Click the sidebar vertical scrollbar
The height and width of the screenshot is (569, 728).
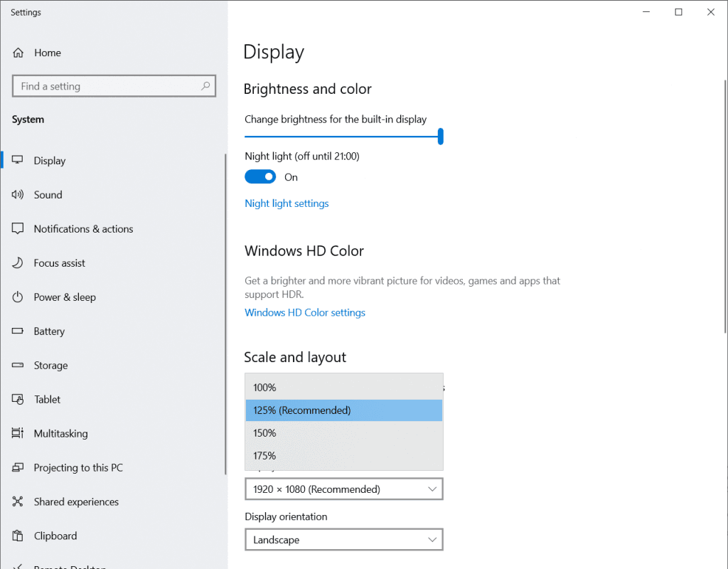coord(225,314)
